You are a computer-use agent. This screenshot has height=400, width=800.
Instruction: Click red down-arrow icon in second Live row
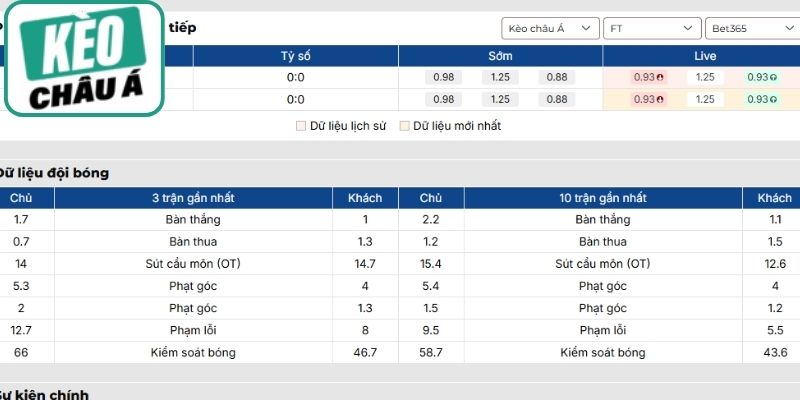660,99
